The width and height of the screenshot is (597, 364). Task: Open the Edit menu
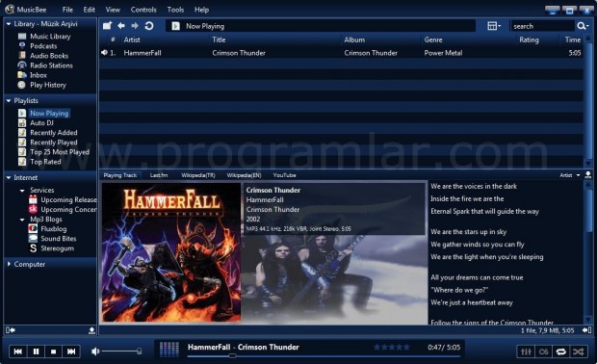coord(90,10)
